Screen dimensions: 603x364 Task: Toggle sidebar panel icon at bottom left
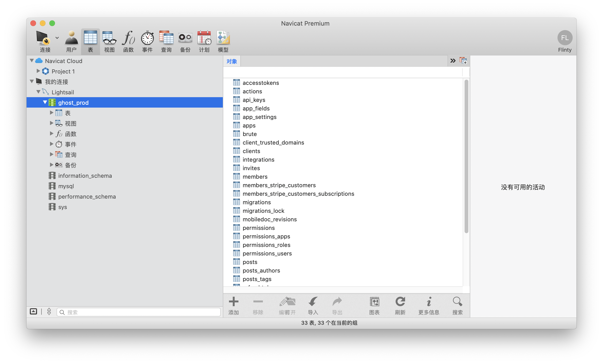tap(33, 311)
